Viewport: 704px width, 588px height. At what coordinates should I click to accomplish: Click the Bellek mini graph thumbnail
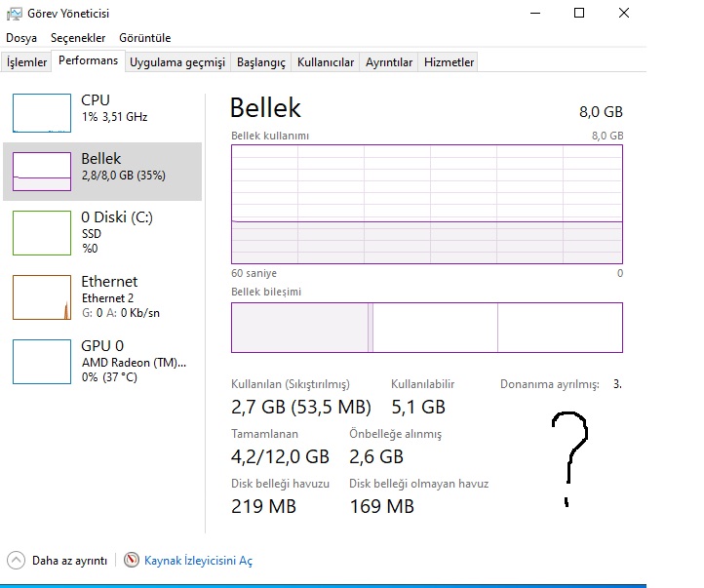pos(42,171)
